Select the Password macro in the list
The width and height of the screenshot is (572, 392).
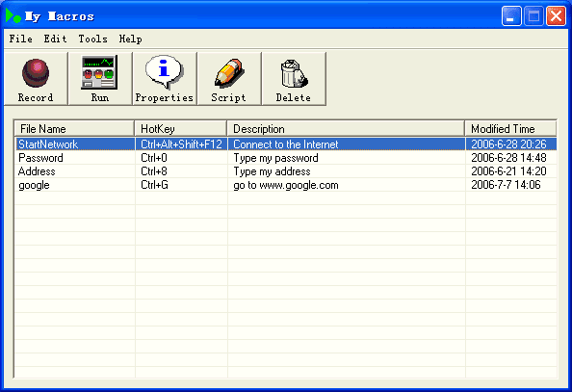(x=286, y=158)
